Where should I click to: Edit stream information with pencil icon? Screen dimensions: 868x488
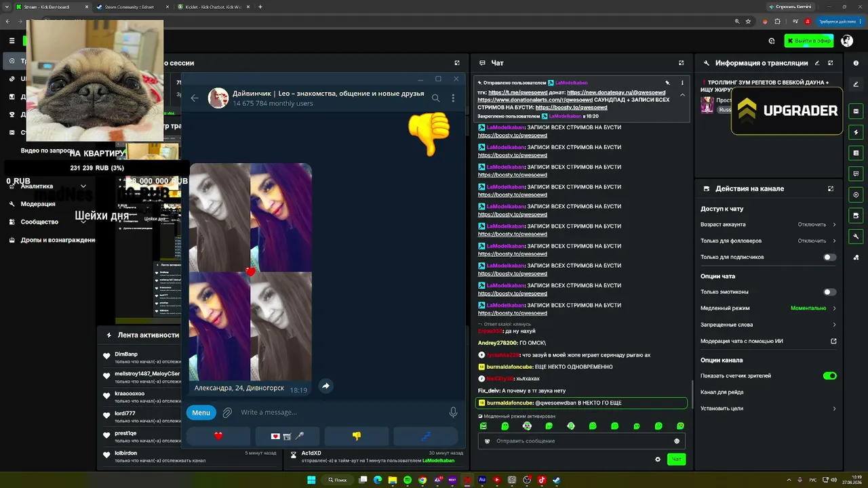coord(816,63)
